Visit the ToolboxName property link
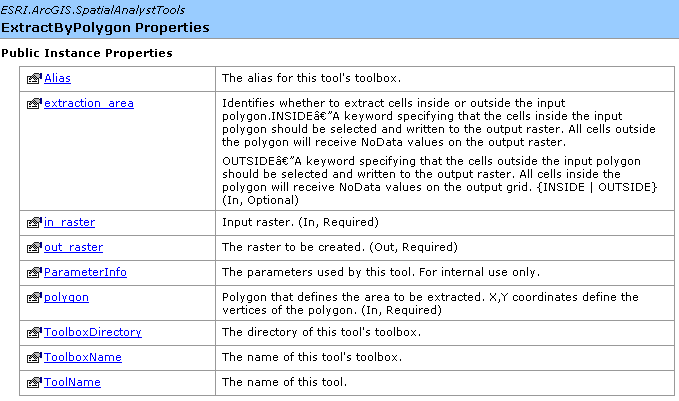The image size is (679, 401). click(x=83, y=357)
